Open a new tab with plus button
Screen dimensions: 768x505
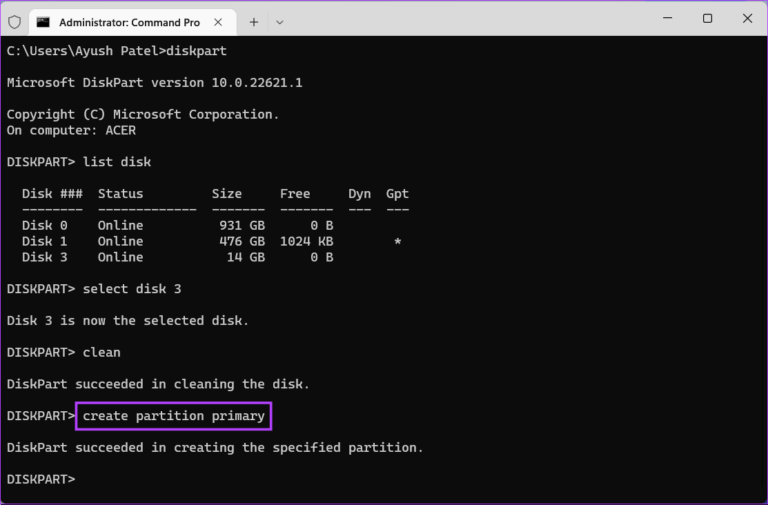pos(254,22)
